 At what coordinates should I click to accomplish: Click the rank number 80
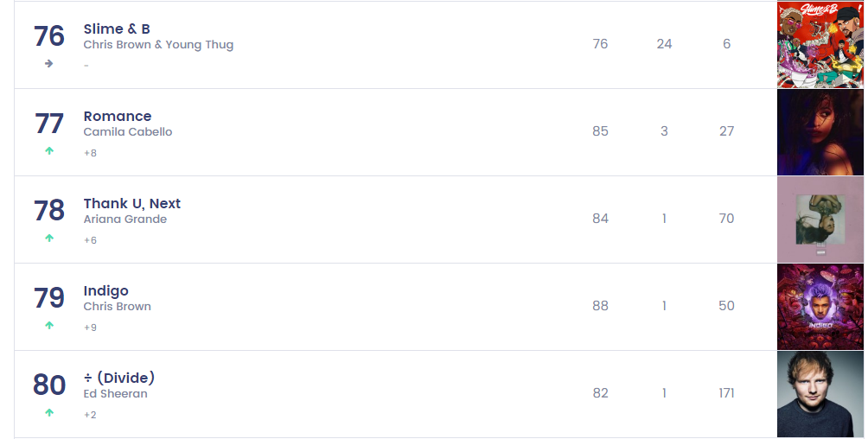pyautogui.click(x=49, y=385)
